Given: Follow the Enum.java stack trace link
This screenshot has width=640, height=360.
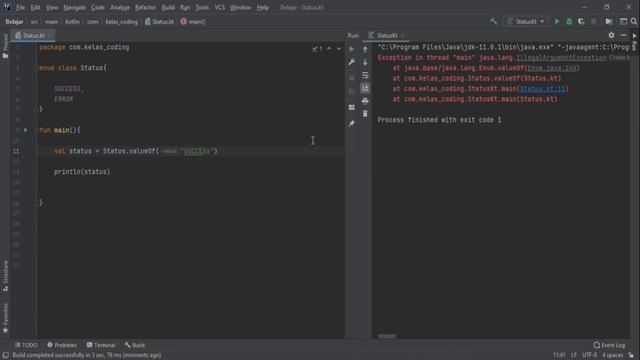Looking at the screenshot, I should [551, 68].
